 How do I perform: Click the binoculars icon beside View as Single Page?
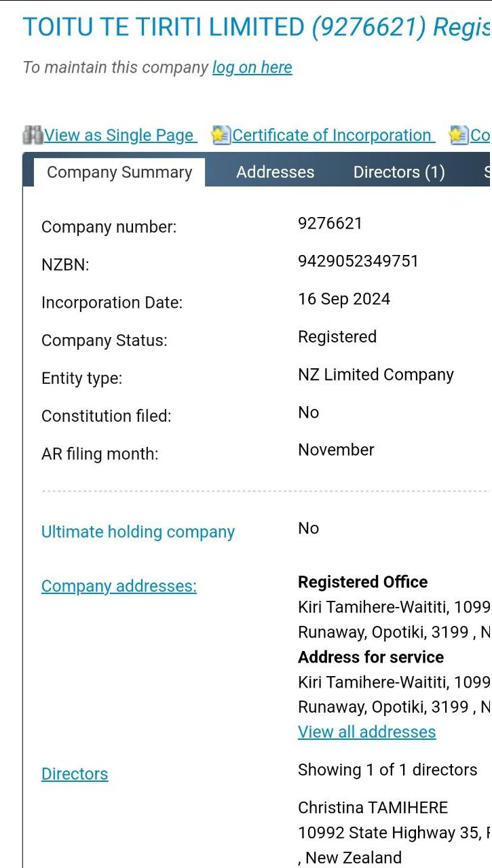[x=33, y=135]
